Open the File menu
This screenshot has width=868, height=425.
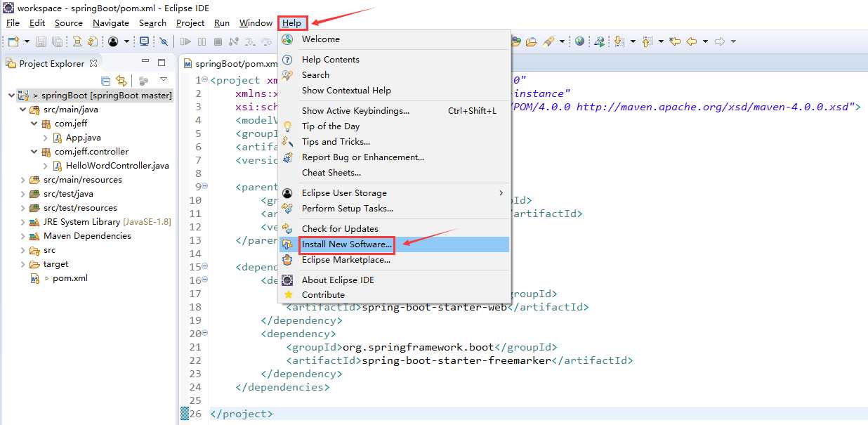(x=13, y=23)
